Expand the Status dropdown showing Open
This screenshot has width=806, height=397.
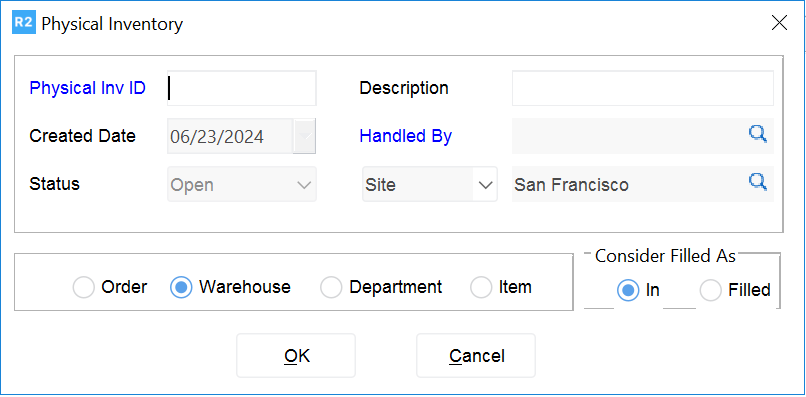(242, 184)
